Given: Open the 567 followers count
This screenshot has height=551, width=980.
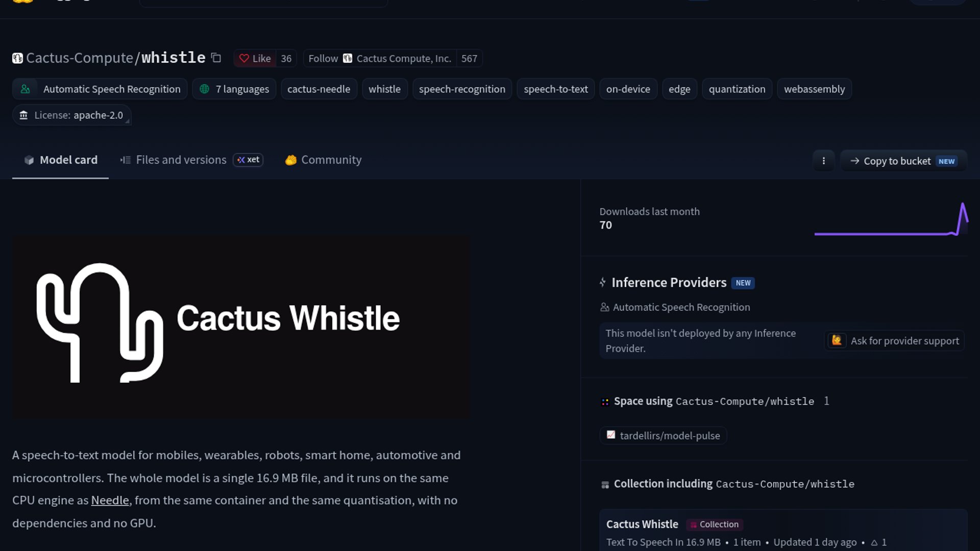Looking at the screenshot, I should coord(469,58).
